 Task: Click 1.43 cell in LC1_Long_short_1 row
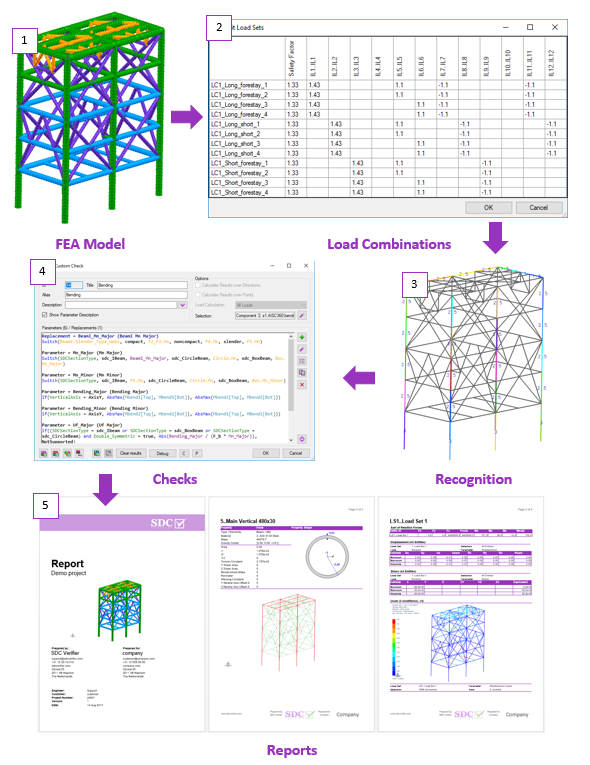(339, 124)
